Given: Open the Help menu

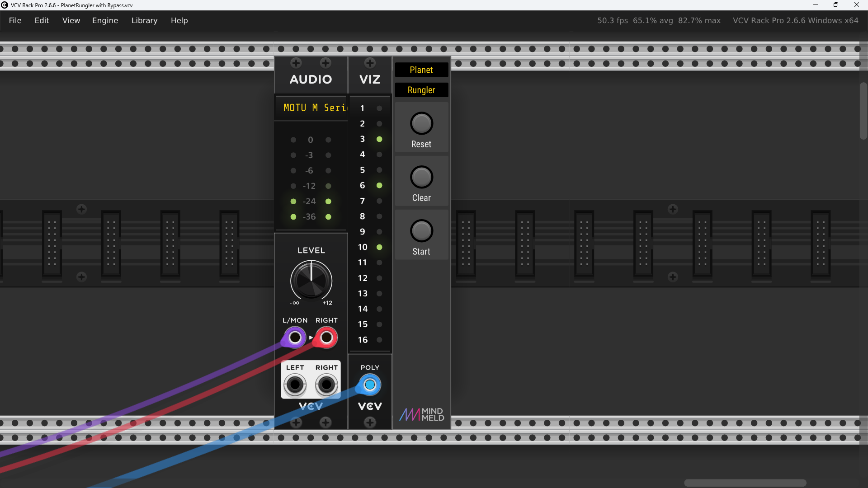Looking at the screenshot, I should (x=179, y=20).
